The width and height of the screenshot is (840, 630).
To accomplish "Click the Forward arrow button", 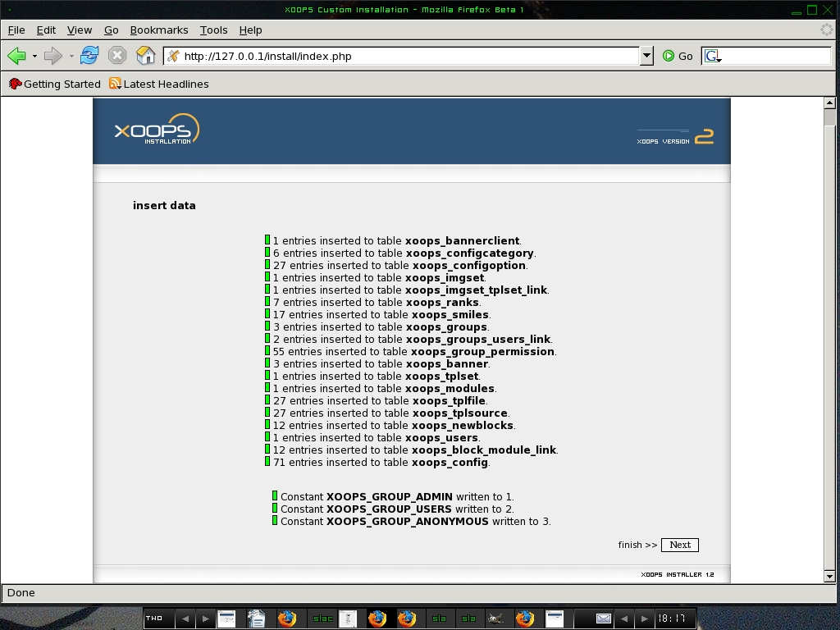I will 53,56.
